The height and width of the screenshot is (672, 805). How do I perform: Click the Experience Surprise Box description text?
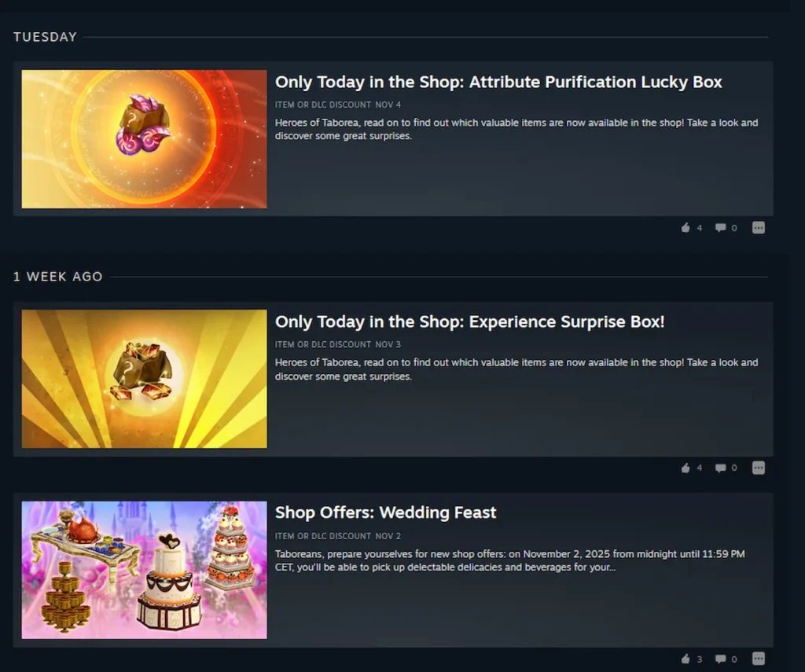(516, 369)
